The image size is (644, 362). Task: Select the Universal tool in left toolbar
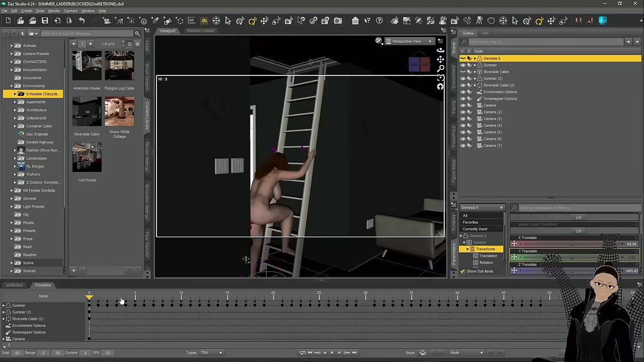click(x=216, y=21)
